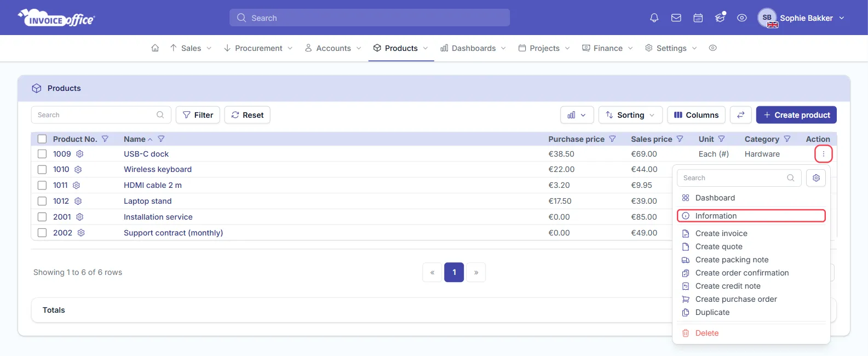Expand the Projects menu
The width and height of the screenshot is (868, 356).
point(544,48)
